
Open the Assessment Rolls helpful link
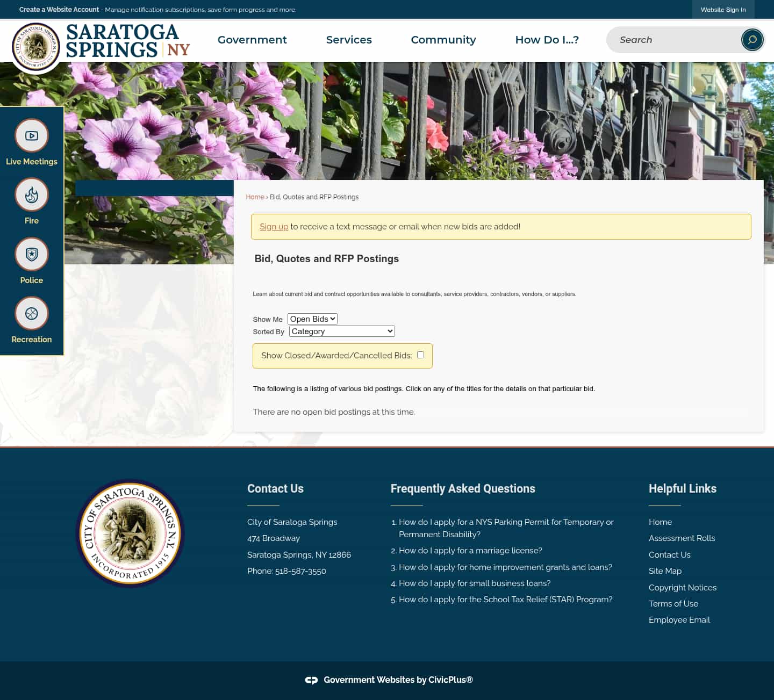(x=682, y=538)
